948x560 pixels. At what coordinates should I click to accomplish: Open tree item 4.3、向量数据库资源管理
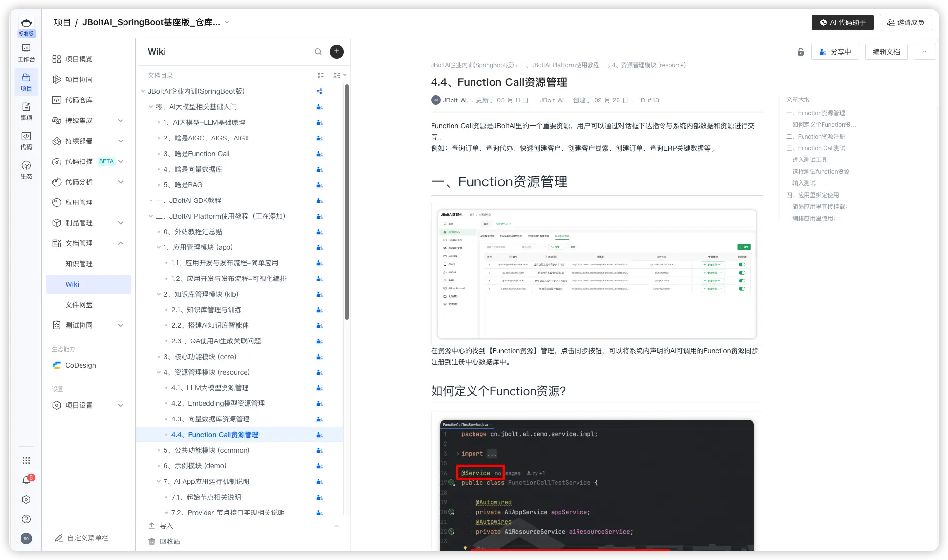tap(210, 419)
